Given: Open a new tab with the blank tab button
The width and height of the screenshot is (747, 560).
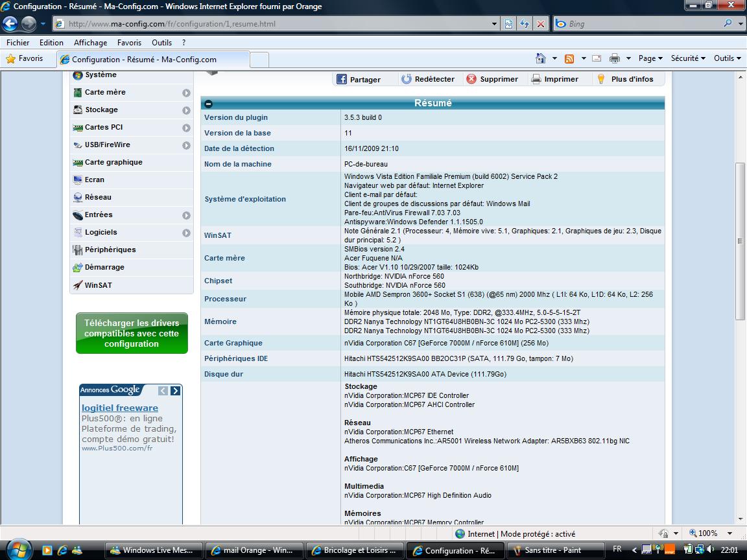Looking at the screenshot, I should (259, 60).
